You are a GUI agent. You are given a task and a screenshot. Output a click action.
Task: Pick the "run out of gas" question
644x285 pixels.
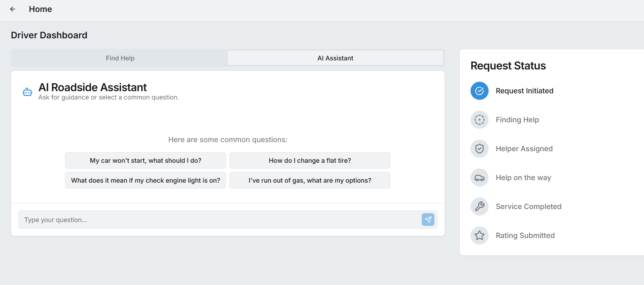point(310,180)
